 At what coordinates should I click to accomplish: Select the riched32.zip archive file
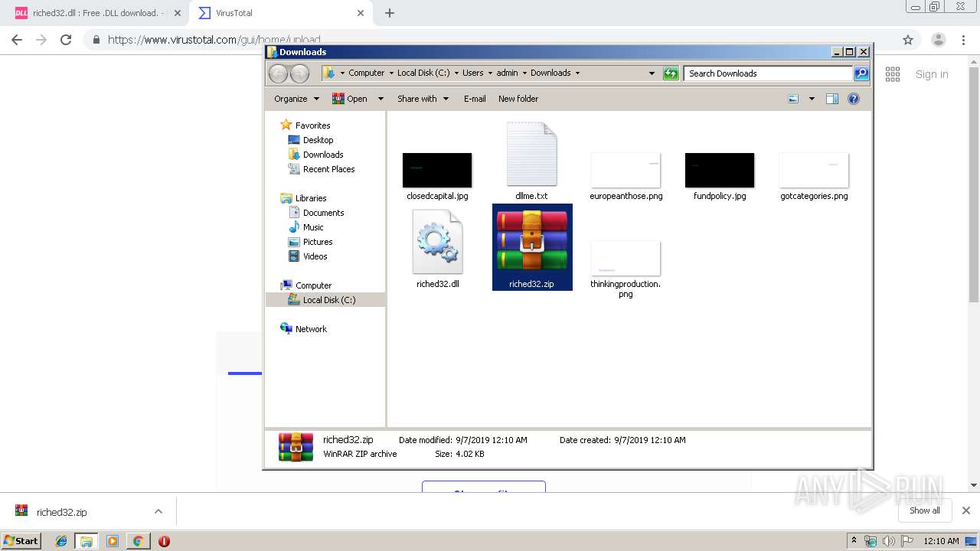point(532,246)
